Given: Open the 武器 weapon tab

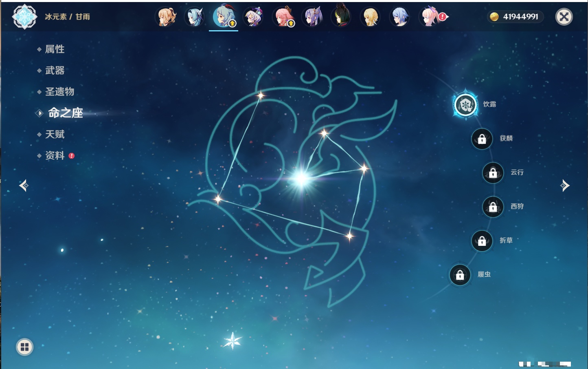Looking at the screenshot, I should tap(55, 71).
